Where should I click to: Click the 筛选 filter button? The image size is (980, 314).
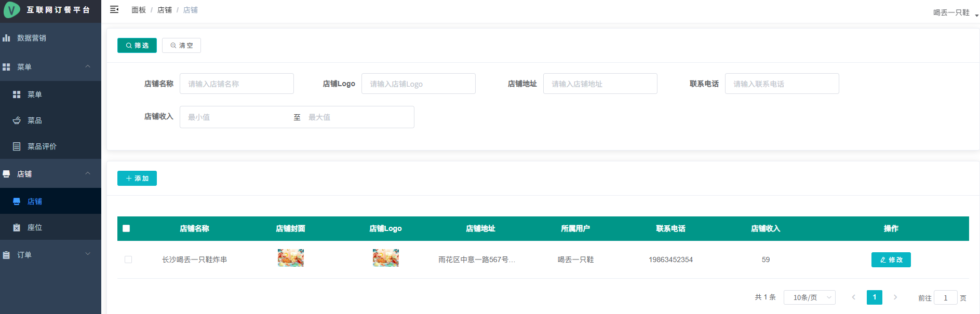pyautogui.click(x=137, y=46)
